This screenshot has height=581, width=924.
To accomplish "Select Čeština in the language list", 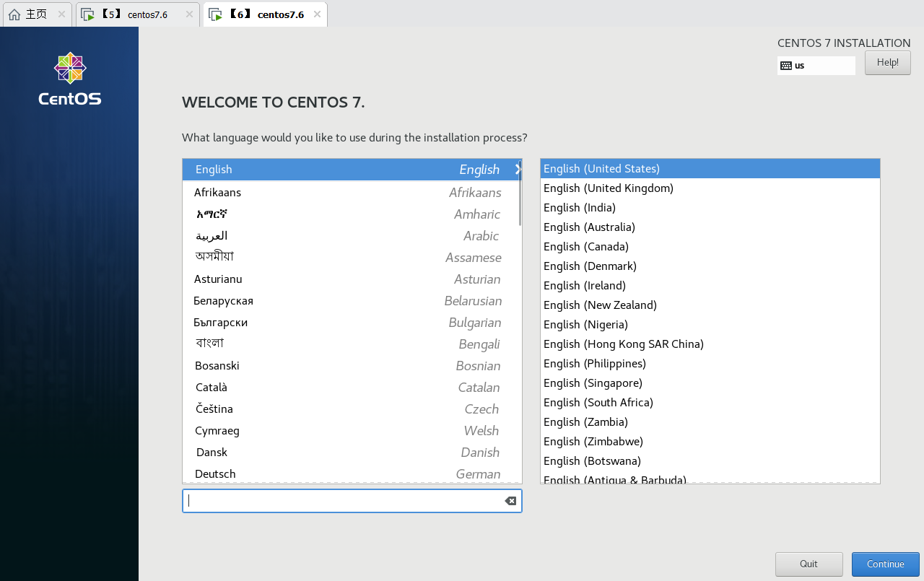I will pos(352,409).
